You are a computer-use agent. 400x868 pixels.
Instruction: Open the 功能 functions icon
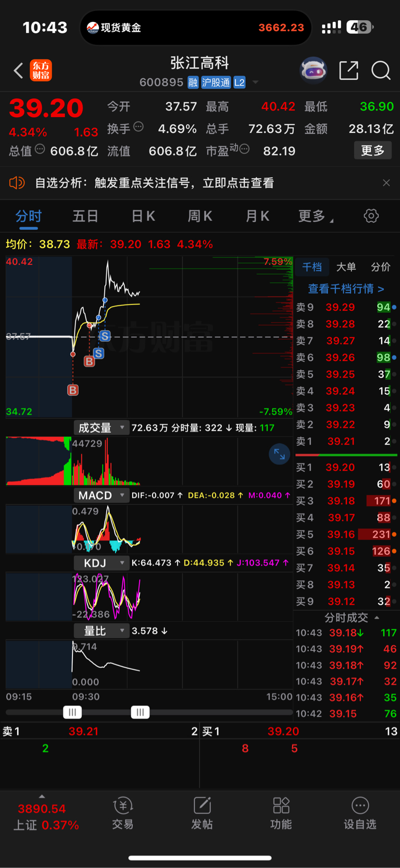281,813
